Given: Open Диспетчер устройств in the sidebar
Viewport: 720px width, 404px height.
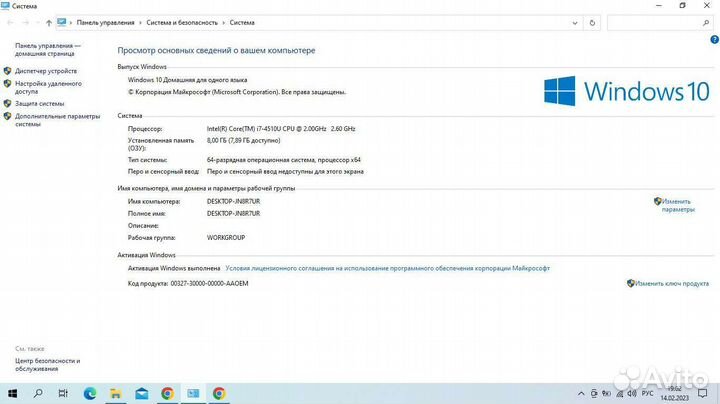Looking at the screenshot, I should pyautogui.click(x=46, y=71).
